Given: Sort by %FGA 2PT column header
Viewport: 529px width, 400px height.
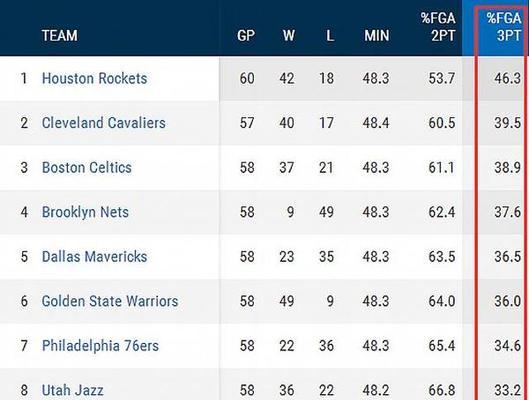Looking at the screenshot, I should click(x=438, y=27).
